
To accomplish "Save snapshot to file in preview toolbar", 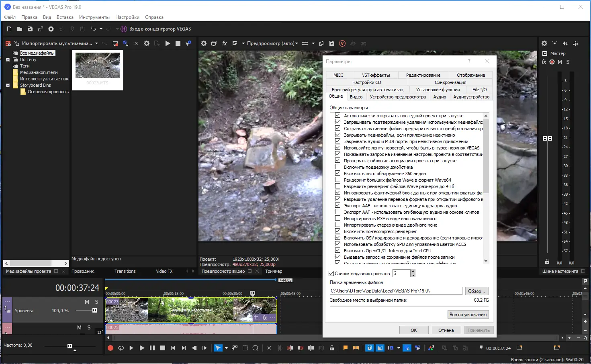I will click(x=331, y=43).
